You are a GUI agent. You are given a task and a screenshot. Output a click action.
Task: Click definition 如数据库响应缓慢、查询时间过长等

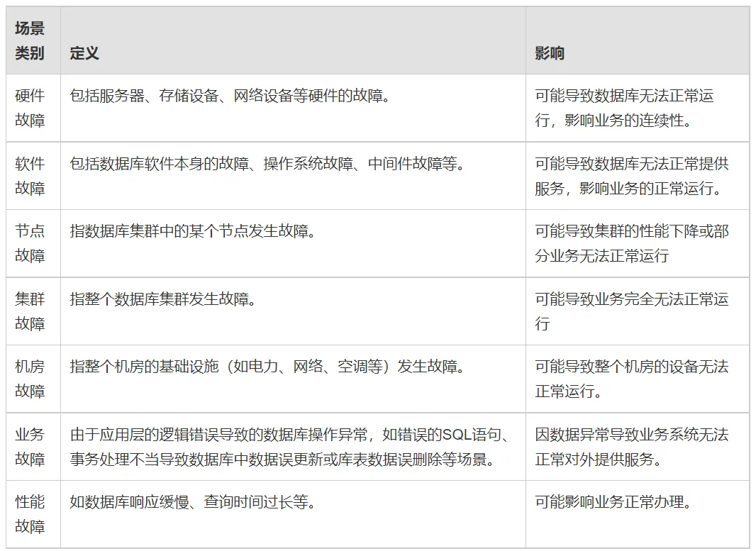click(193, 502)
